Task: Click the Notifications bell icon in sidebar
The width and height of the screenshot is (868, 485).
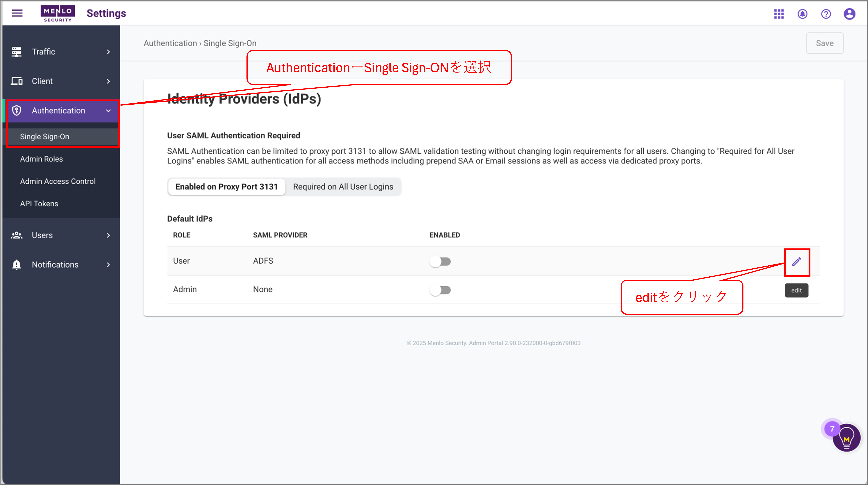Action: click(x=16, y=265)
